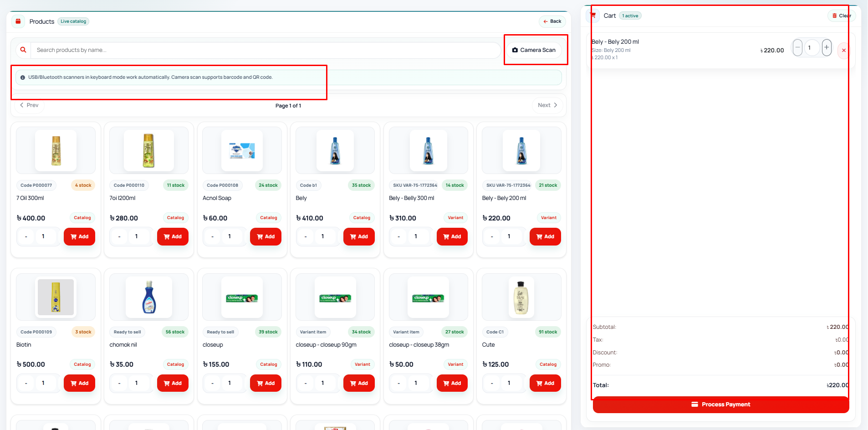Add closeup 90gm to cart
The height and width of the screenshot is (430, 868).
click(x=359, y=384)
